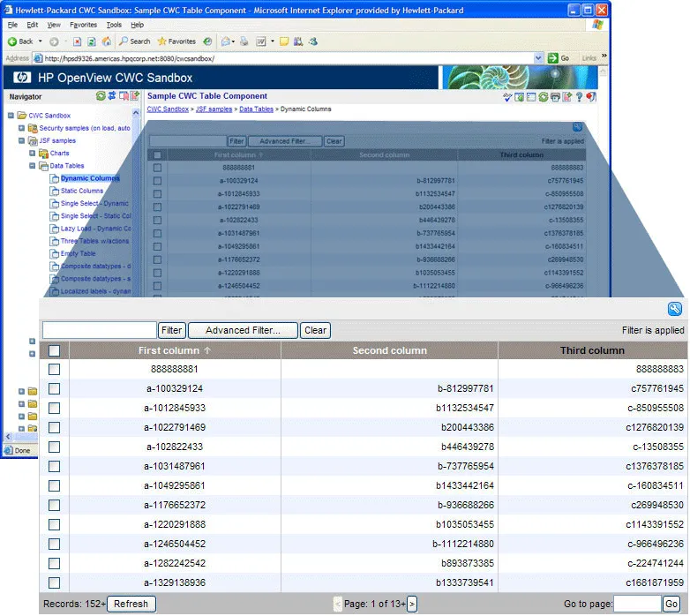Follow the Data Tables breadcrumb link

coord(256,109)
